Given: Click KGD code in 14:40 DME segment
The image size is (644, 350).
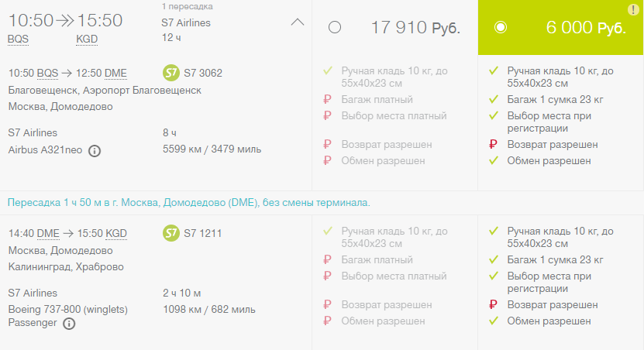Looking at the screenshot, I should point(116,233).
